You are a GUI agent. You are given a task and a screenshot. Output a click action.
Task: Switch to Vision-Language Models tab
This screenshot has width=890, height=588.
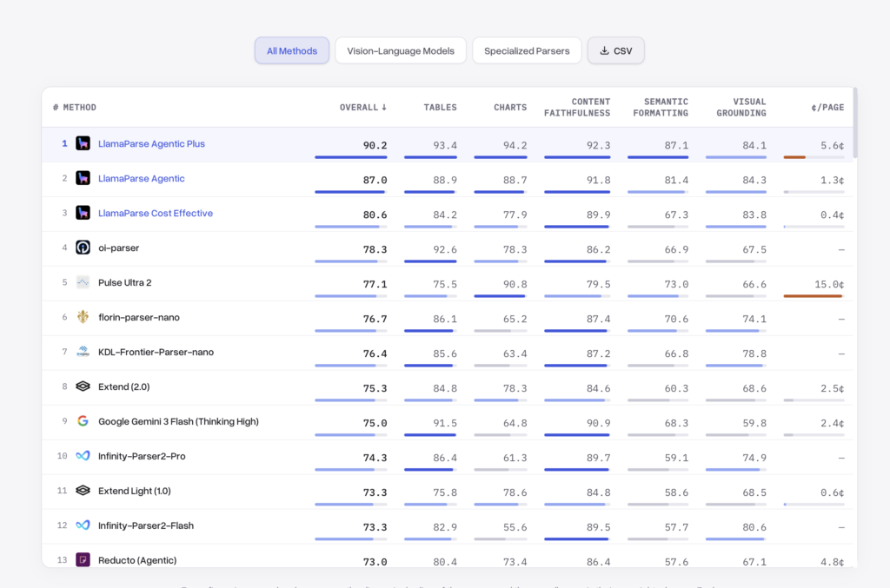point(401,50)
